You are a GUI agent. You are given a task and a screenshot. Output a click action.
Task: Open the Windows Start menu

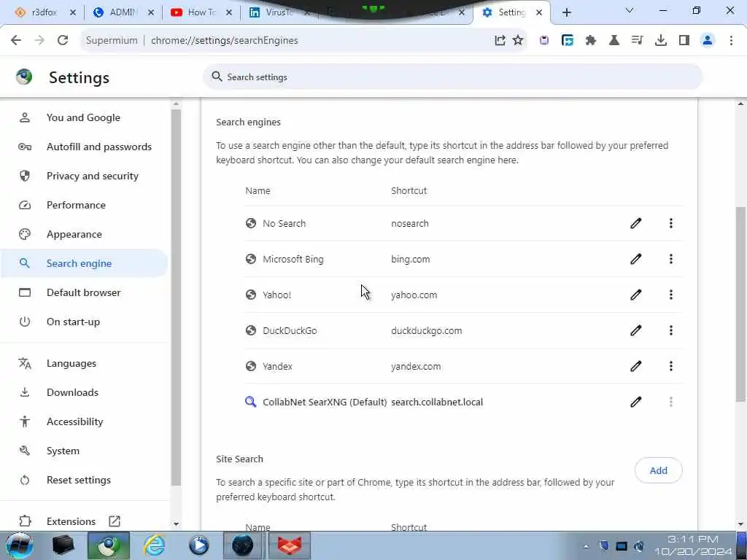[x=19, y=545]
